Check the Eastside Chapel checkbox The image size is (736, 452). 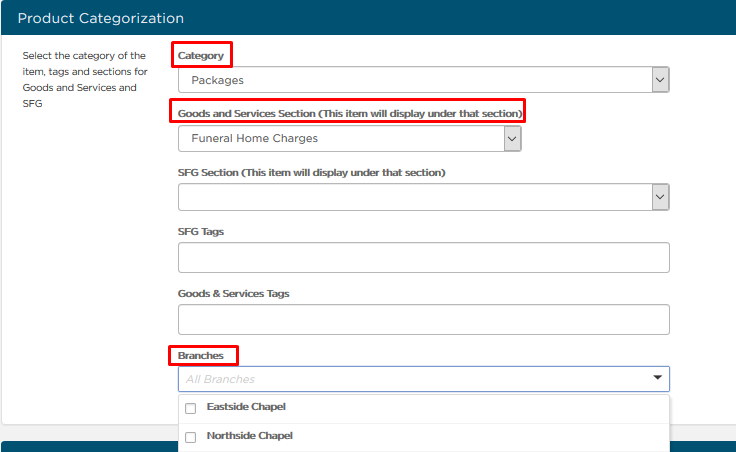(x=191, y=408)
